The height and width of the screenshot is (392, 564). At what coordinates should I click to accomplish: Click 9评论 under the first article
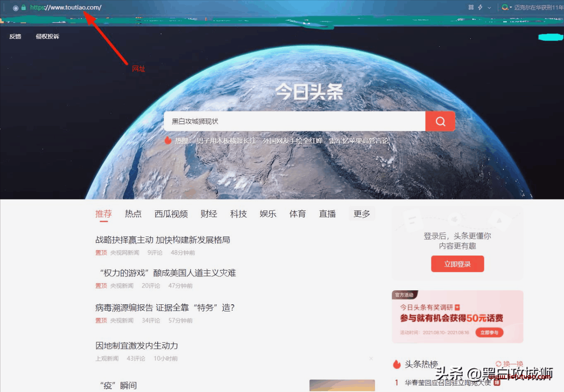pyautogui.click(x=155, y=253)
